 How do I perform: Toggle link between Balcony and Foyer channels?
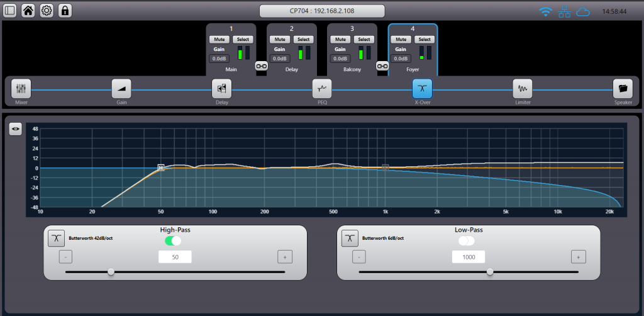(x=382, y=65)
